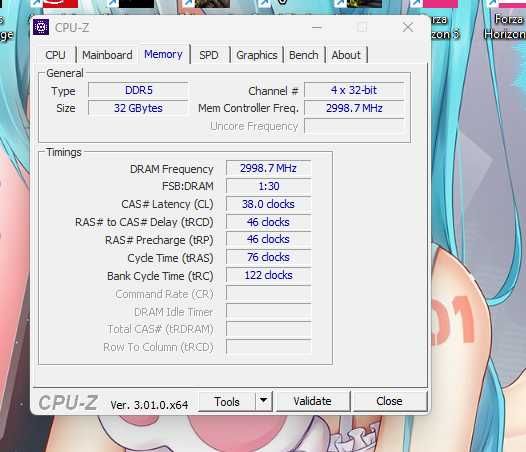Click the empty Row To Column field
This screenshot has height=452, width=526.
[268, 347]
